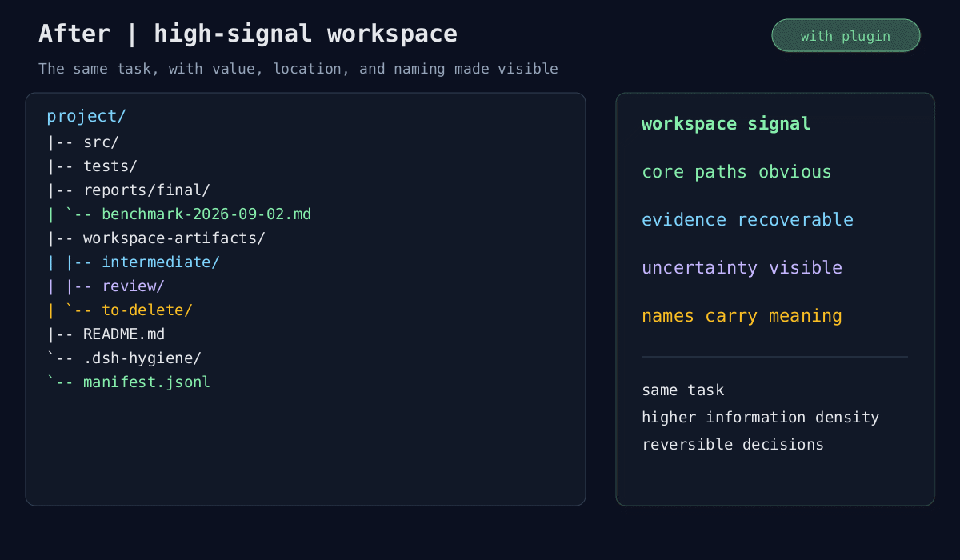
Task: Select the project/ root folder
Action: click(86, 116)
